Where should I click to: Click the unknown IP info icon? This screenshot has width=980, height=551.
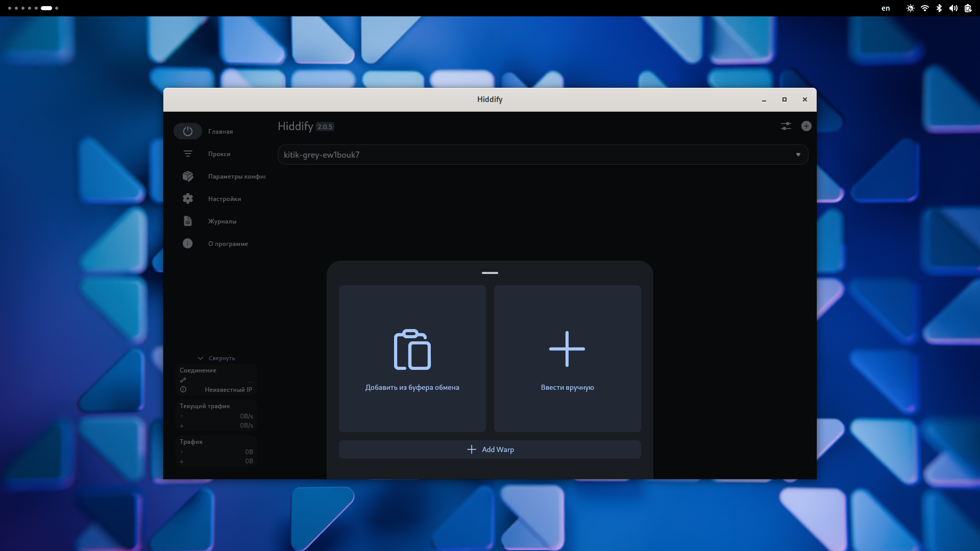coord(183,389)
